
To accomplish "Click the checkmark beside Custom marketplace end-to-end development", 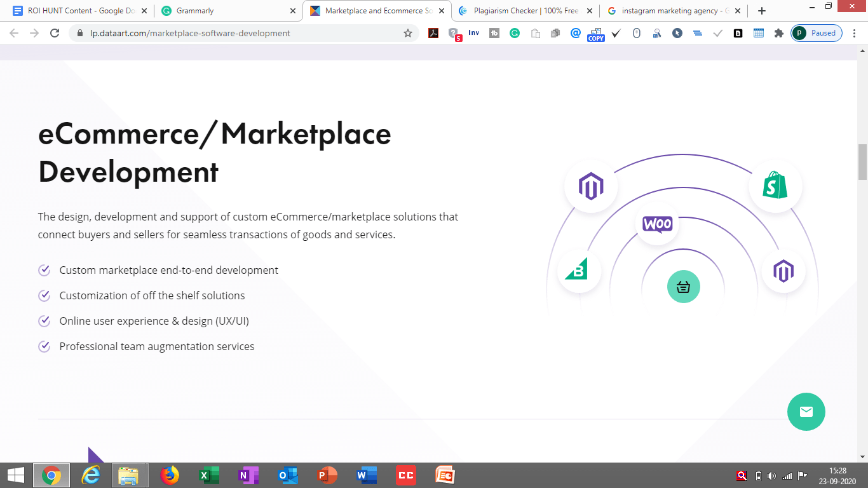I will pos(43,270).
